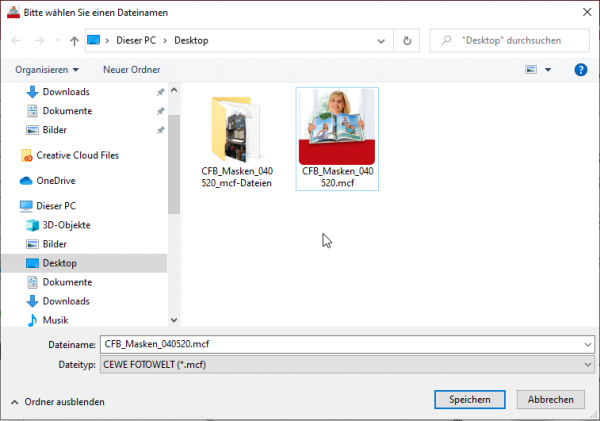Click the change view layout icon

pos(531,70)
